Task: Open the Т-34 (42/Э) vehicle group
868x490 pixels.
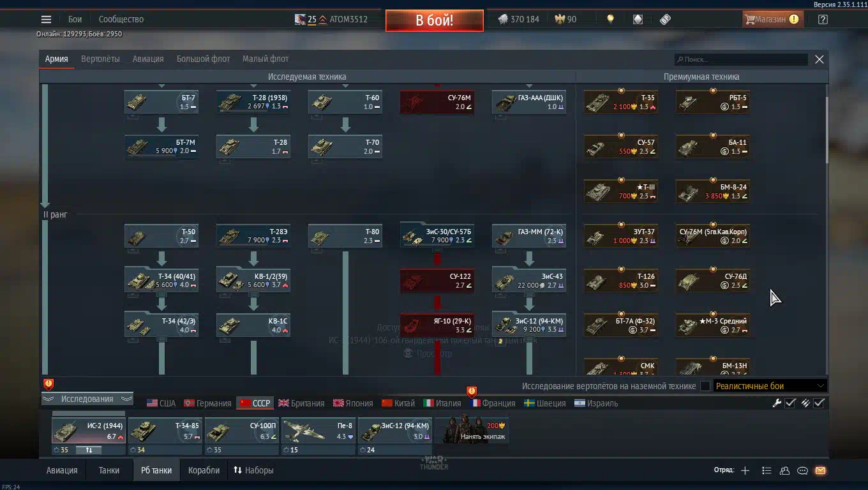Action: coord(161,325)
